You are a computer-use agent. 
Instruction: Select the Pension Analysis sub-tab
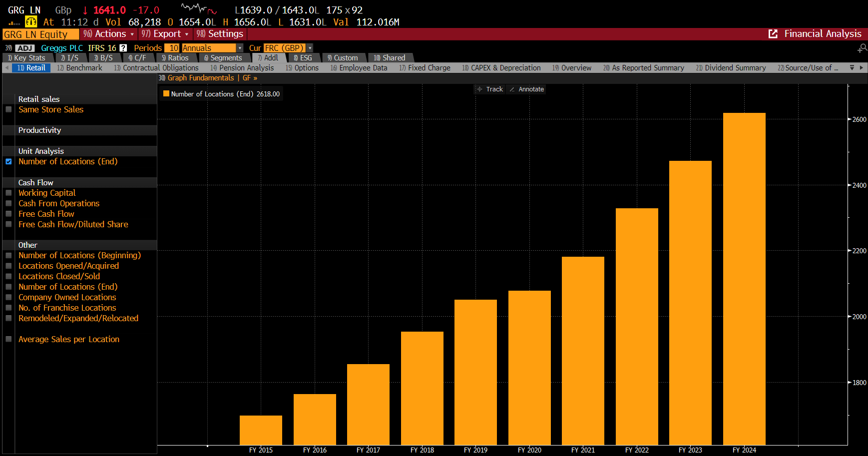tap(242, 68)
